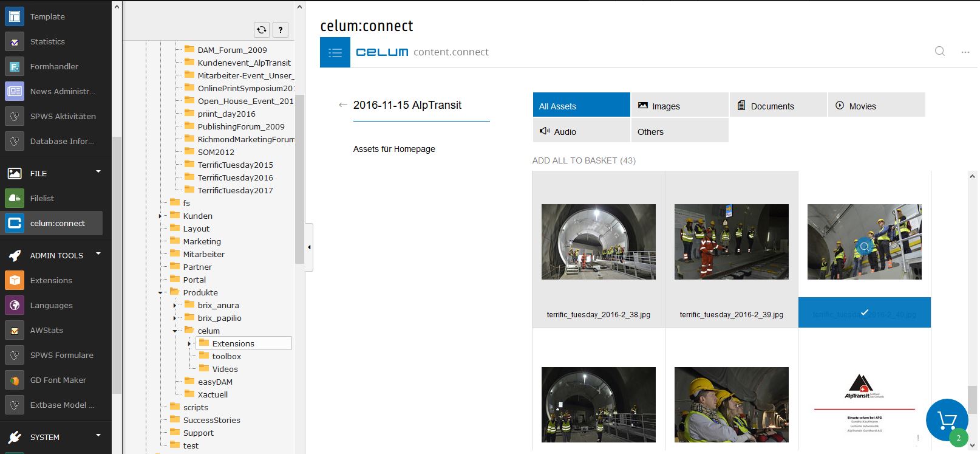980x454 pixels.
Task: Click the folder tree vertical scrollbar
Action: pyautogui.click(x=299, y=179)
